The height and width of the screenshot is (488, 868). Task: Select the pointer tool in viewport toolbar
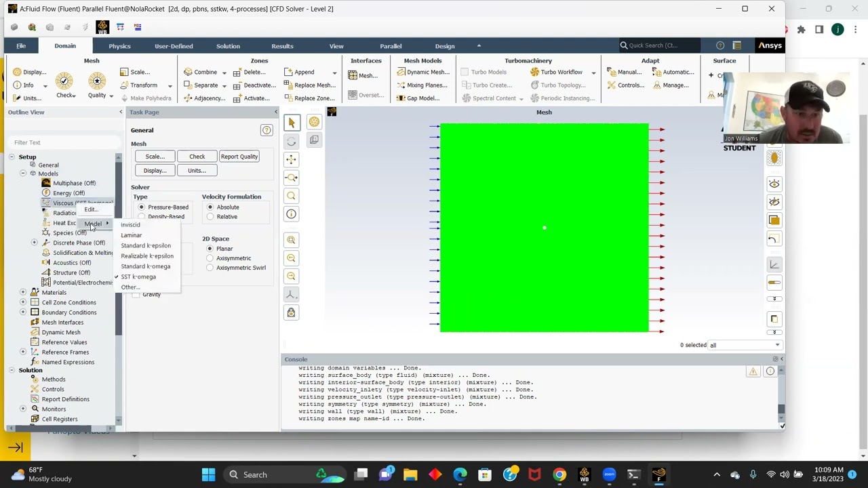tap(292, 123)
